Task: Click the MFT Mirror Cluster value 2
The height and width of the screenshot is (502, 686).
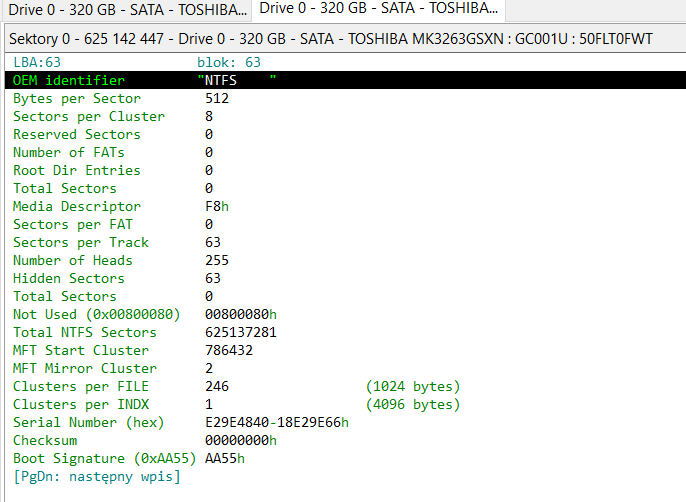Action: pyautogui.click(x=209, y=368)
